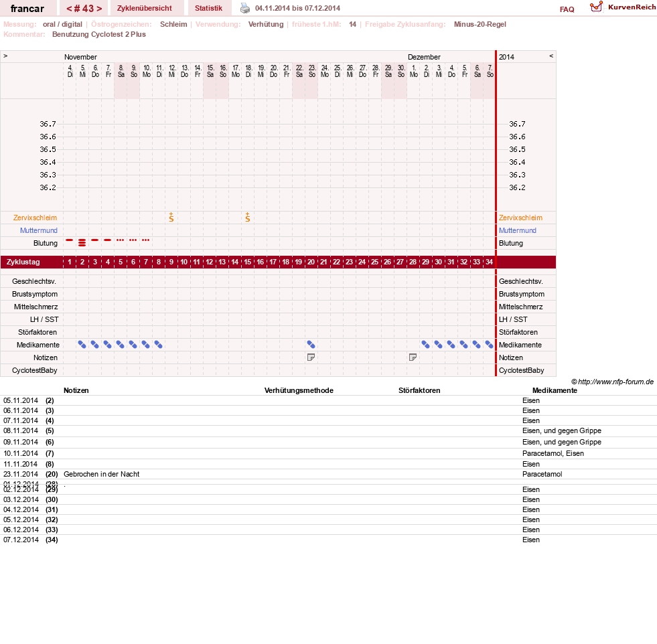Select cycle day 34 in the Zyklustag bar
The height and width of the screenshot is (644, 657).
pyautogui.click(x=489, y=262)
